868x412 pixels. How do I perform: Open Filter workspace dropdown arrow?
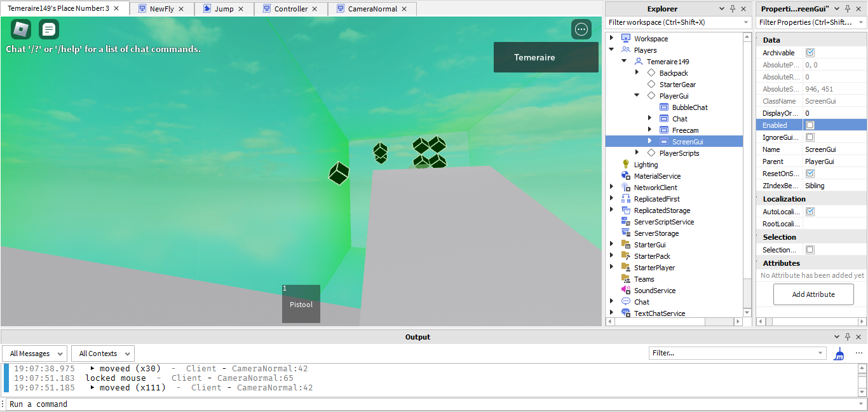(x=747, y=22)
